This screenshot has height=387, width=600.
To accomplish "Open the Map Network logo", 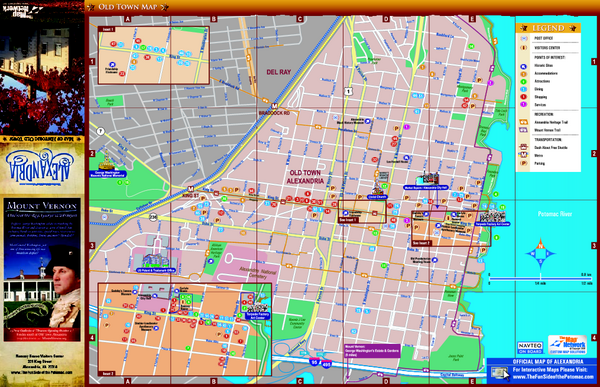I will click(567, 345).
